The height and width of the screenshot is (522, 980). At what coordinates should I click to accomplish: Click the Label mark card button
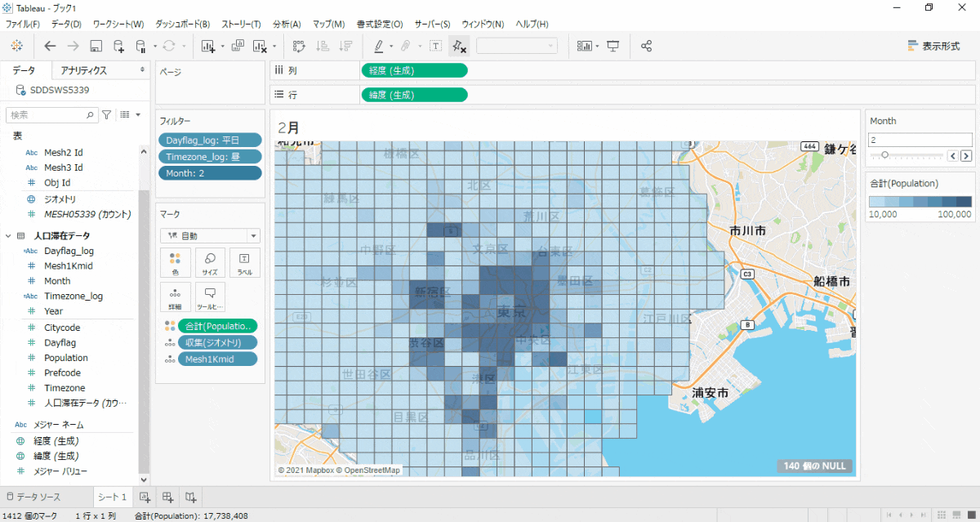[x=244, y=262]
